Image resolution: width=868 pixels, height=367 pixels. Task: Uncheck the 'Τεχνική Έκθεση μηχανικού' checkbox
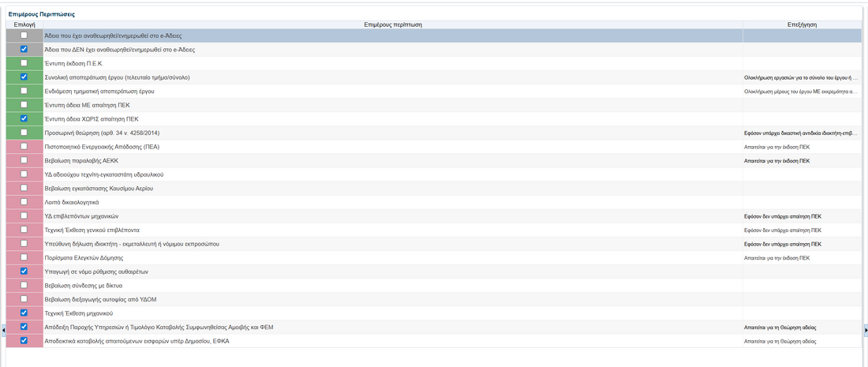24,313
